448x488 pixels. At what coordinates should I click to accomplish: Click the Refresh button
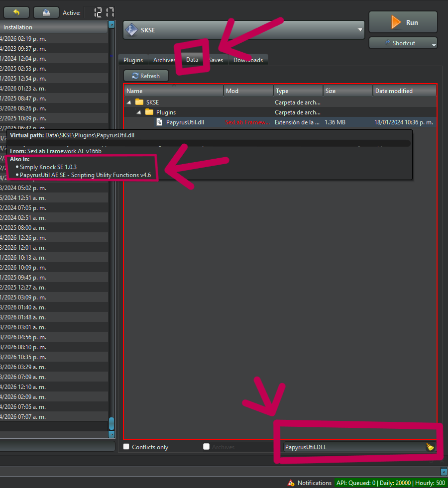[x=146, y=76]
